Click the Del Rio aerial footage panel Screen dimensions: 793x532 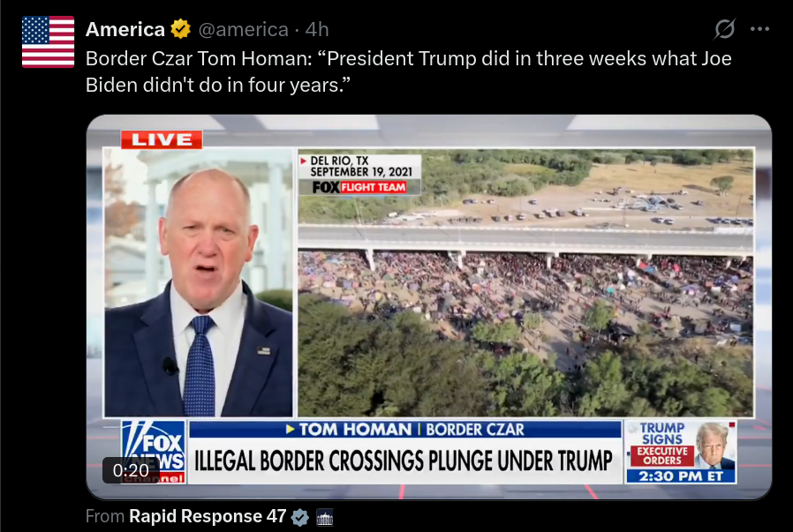coord(525,282)
